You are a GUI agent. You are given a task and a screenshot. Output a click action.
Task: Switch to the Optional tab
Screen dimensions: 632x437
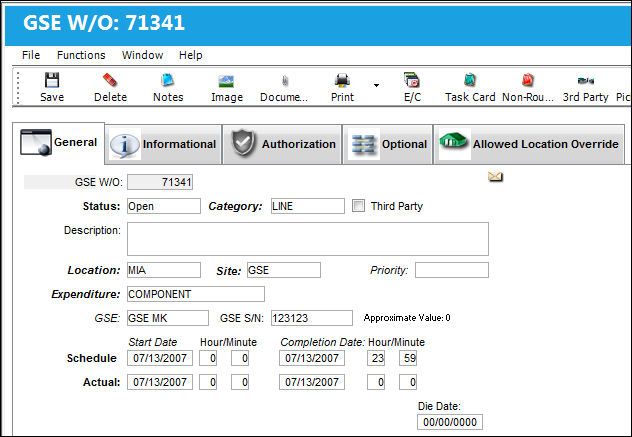coord(388,144)
